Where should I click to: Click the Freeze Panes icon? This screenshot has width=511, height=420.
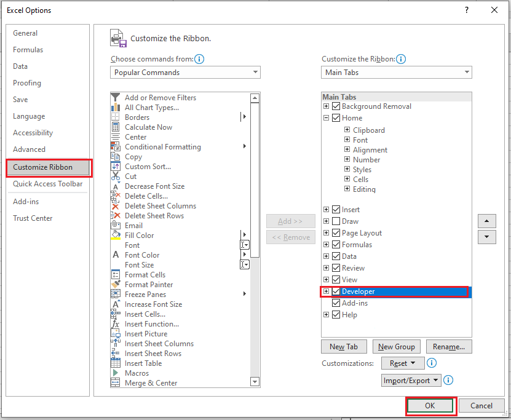tap(116, 294)
